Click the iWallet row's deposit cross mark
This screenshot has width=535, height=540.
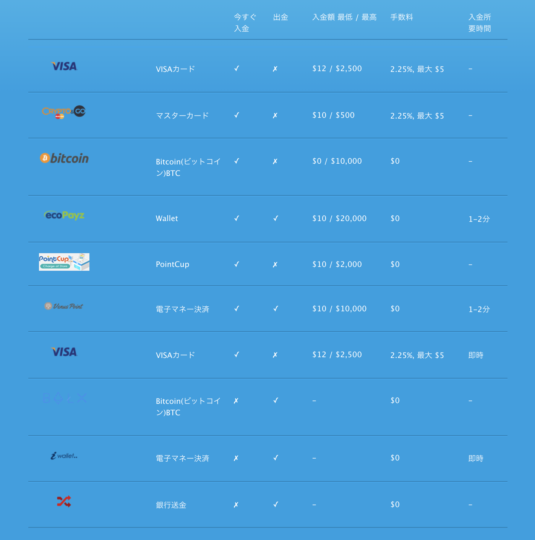tap(236, 458)
